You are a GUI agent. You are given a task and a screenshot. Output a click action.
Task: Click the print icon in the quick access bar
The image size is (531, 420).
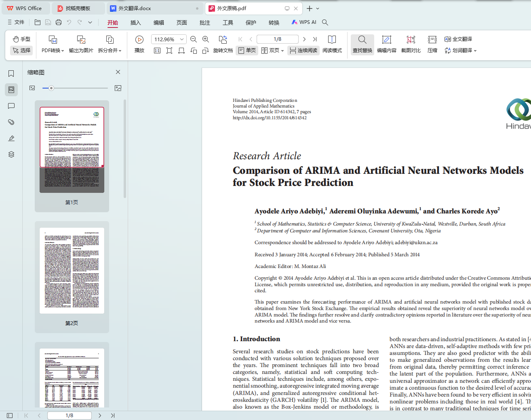coord(59,22)
